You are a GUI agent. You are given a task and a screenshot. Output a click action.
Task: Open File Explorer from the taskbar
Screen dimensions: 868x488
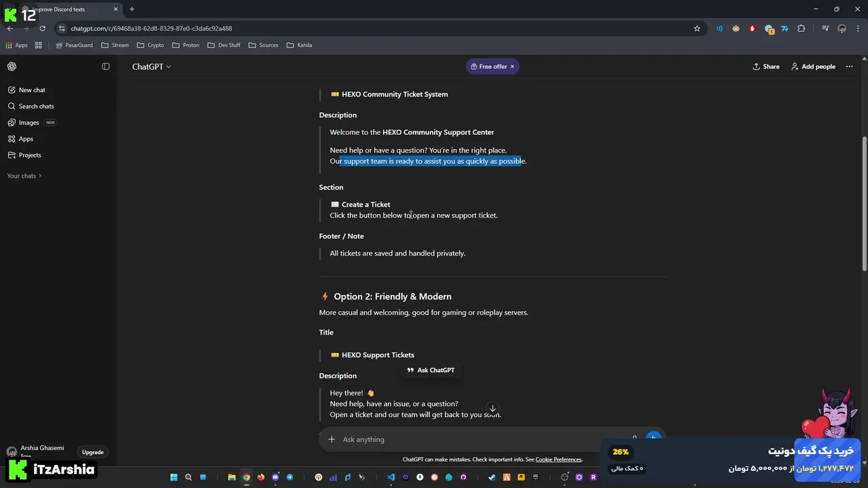[232, 477]
